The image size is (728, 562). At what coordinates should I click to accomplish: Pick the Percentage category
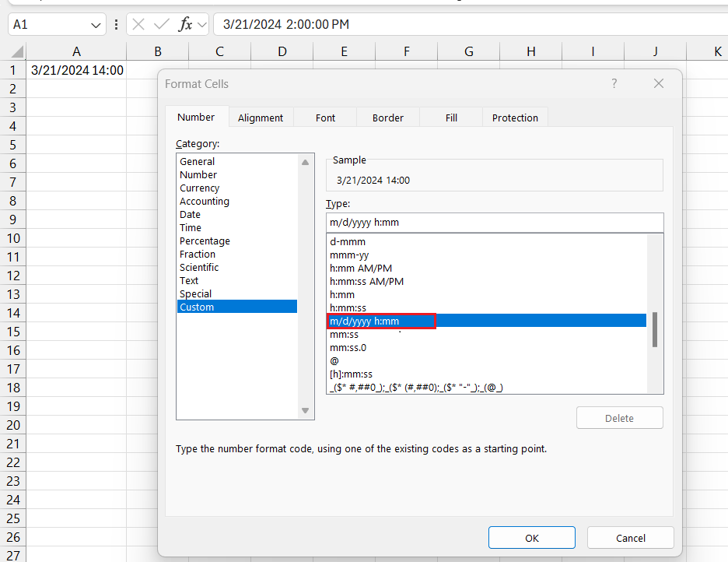(237, 241)
